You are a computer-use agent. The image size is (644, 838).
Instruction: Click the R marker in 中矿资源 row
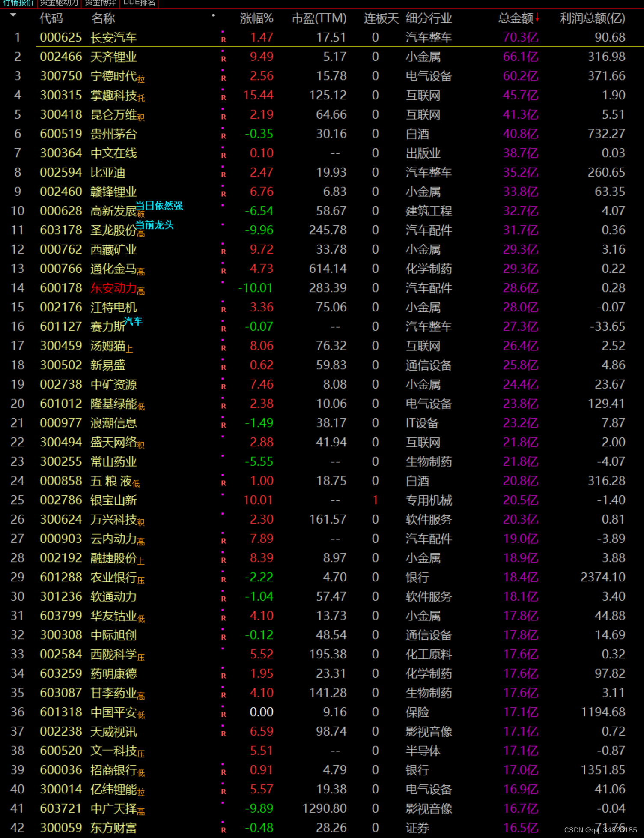[224, 386]
